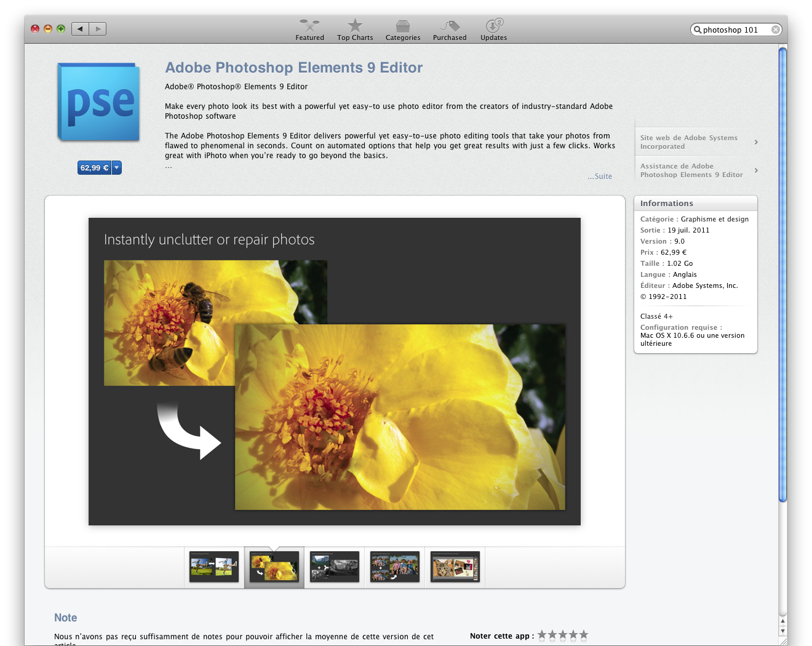This screenshot has width=812, height=646.
Task: Click the Classé 4+ rating text
Action: point(656,316)
